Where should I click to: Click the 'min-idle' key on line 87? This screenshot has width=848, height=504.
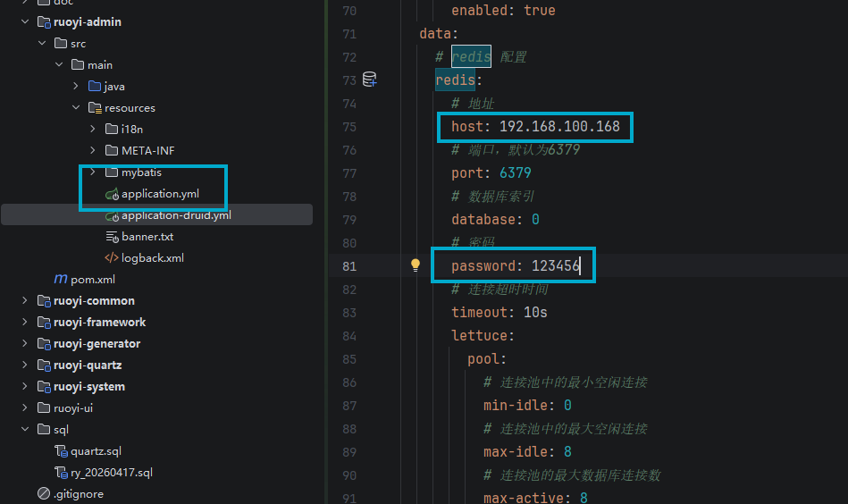pos(516,405)
